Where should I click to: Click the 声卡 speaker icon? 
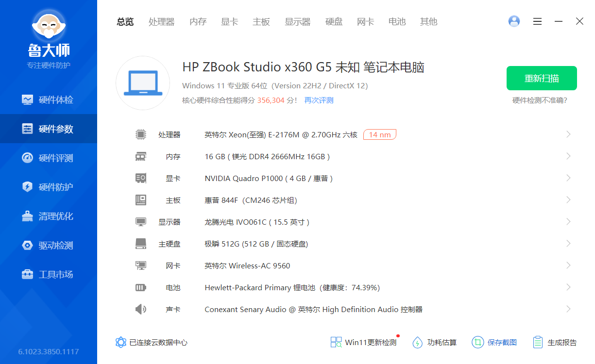(x=141, y=309)
